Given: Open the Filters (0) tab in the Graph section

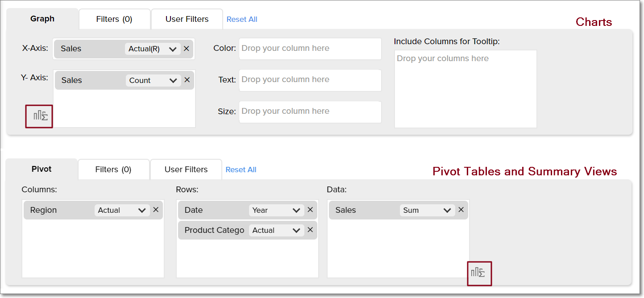Looking at the screenshot, I should (114, 19).
